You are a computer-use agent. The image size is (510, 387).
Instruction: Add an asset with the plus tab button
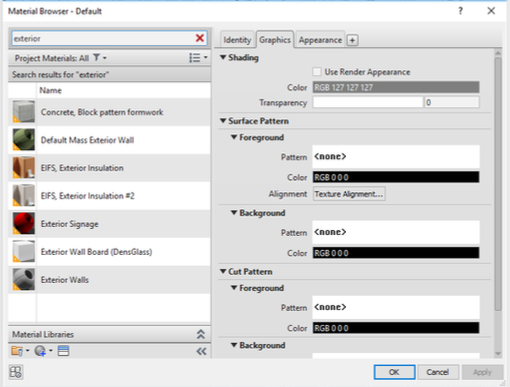tap(352, 40)
